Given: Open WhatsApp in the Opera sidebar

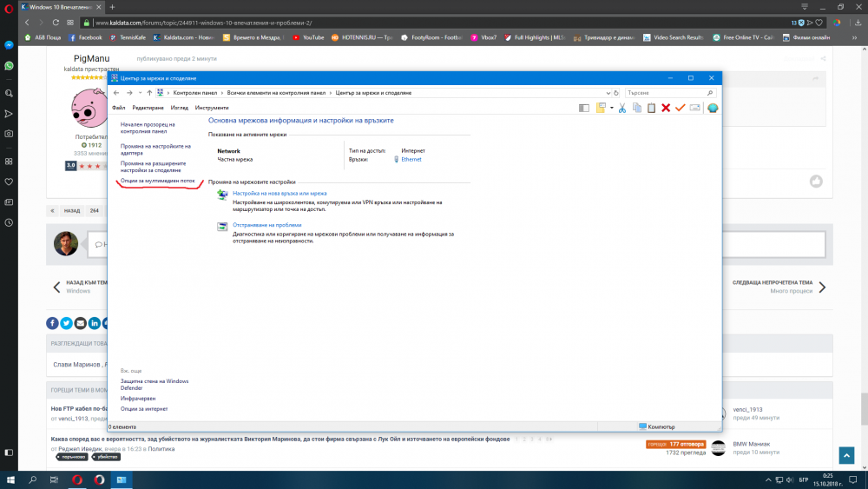Looking at the screenshot, I should pyautogui.click(x=9, y=66).
